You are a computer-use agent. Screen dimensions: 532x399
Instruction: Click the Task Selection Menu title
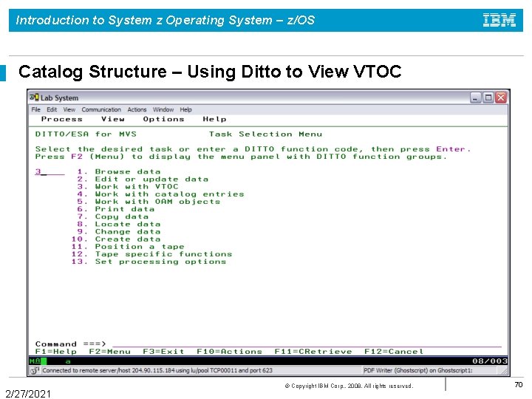pyautogui.click(x=265, y=134)
